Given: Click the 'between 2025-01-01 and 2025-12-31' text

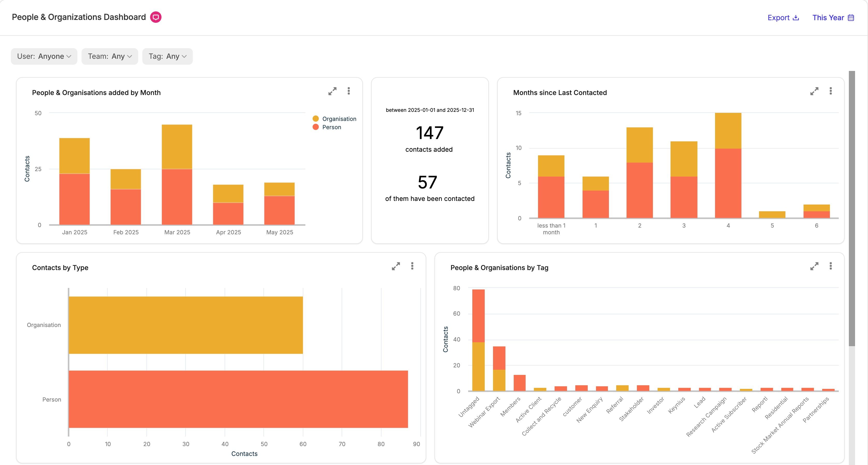Looking at the screenshot, I should (430, 110).
